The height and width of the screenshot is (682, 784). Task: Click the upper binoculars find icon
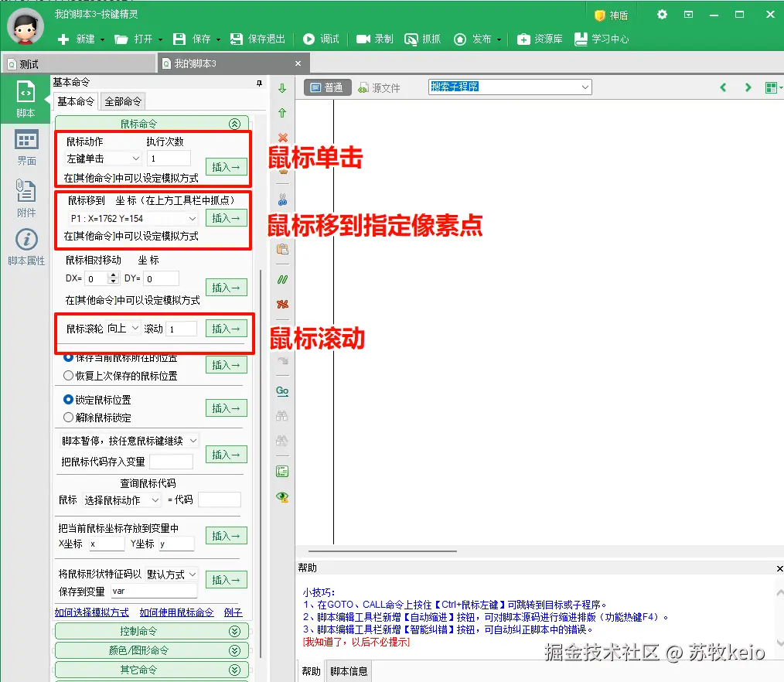point(282,416)
